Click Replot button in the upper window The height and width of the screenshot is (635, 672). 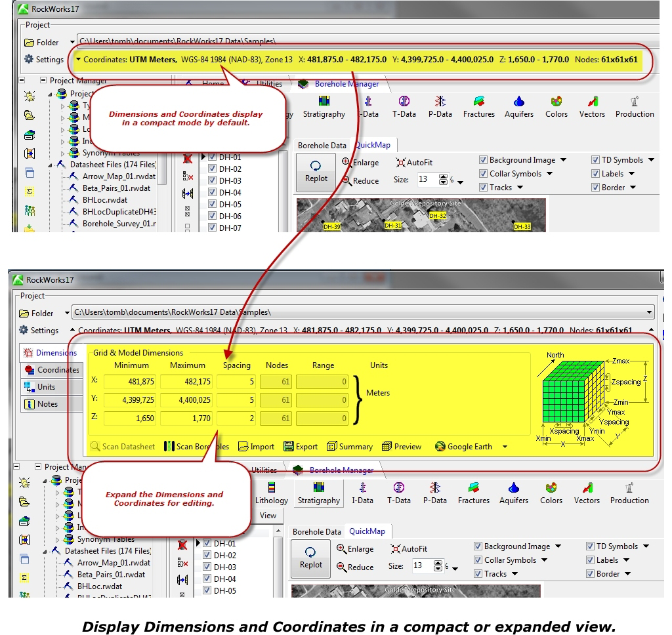(x=316, y=173)
